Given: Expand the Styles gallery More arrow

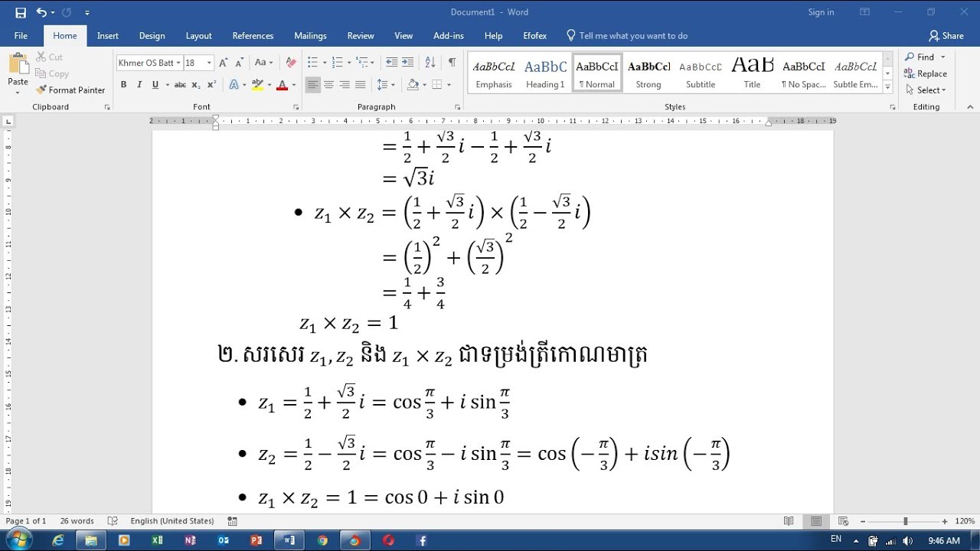Looking at the screenshot, I should pos(888,88).
